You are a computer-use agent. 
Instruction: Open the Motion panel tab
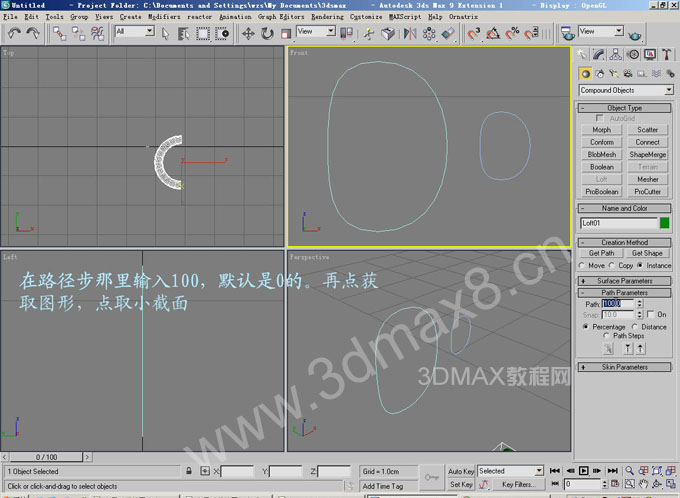click(634, 55)
